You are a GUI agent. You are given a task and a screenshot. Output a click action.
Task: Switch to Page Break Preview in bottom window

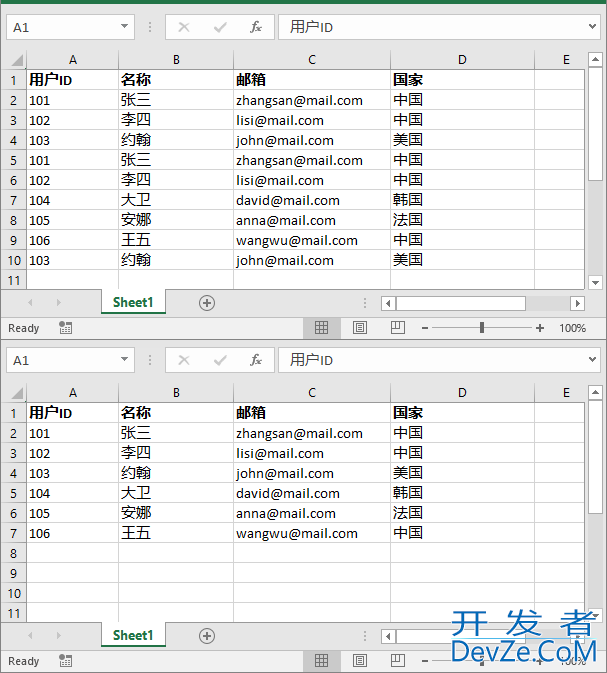click(x=398, y=661)
